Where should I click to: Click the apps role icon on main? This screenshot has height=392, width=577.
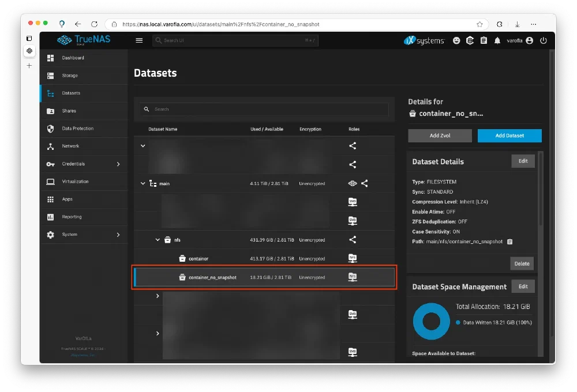click(353, 183)
